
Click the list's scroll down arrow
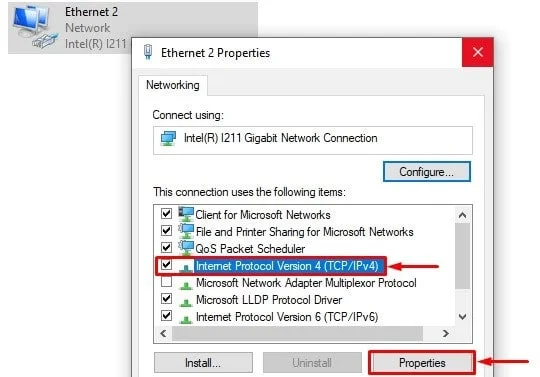(x=463, y=316)
